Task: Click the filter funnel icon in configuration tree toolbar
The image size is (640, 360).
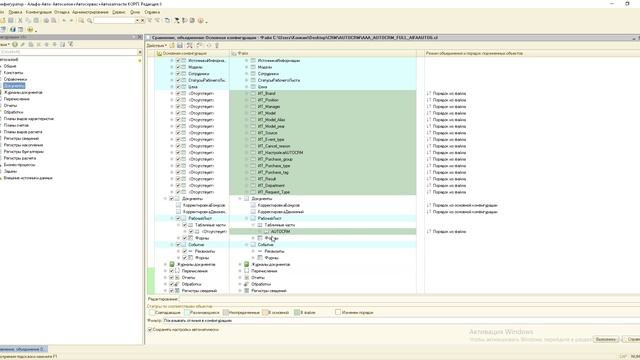Action: 70,44
